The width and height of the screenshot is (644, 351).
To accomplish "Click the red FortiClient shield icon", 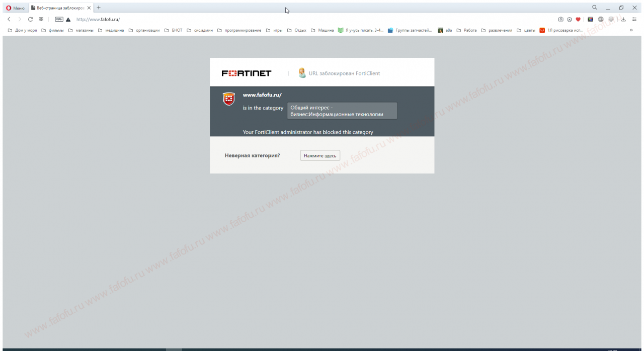I will click(229, 99).
